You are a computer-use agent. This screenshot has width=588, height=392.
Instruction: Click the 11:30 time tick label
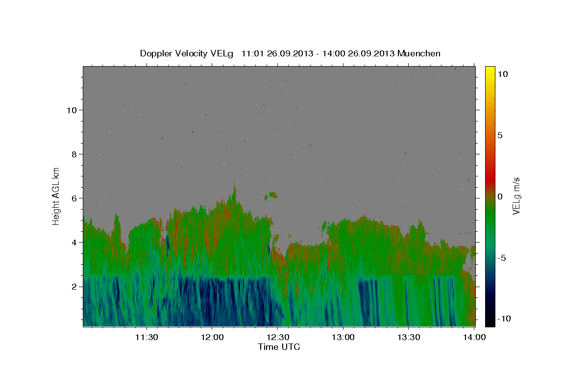coord(146,337)
